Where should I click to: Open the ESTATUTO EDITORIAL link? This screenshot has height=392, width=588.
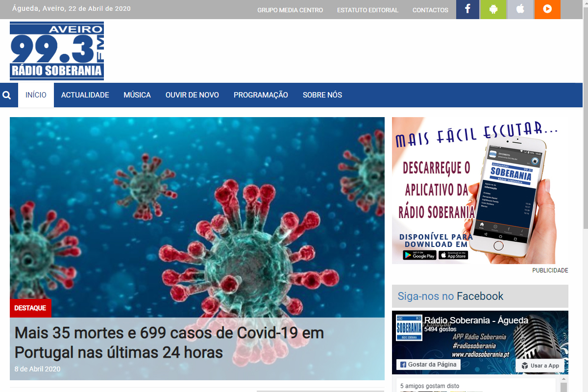click(x=367, y=10)
